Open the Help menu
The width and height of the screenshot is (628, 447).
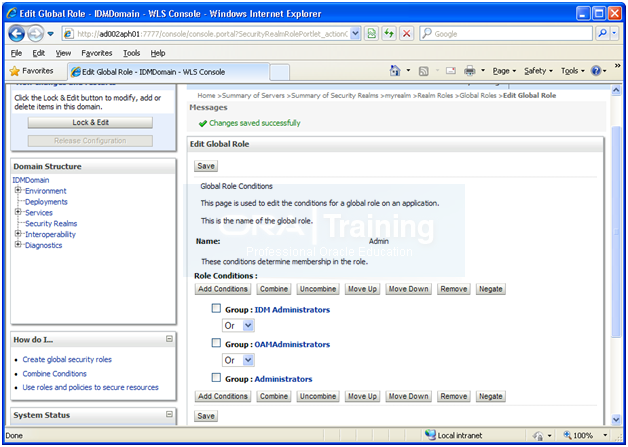coord(158,53)
